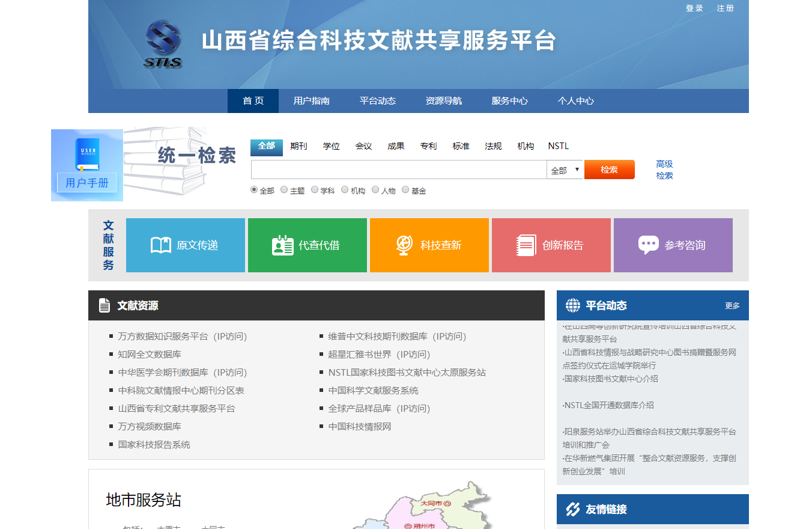Viewport: 812px width, 529px height.
Task: Focus the unified search text field
Action: pyautogui.click(x=399, y=170)
